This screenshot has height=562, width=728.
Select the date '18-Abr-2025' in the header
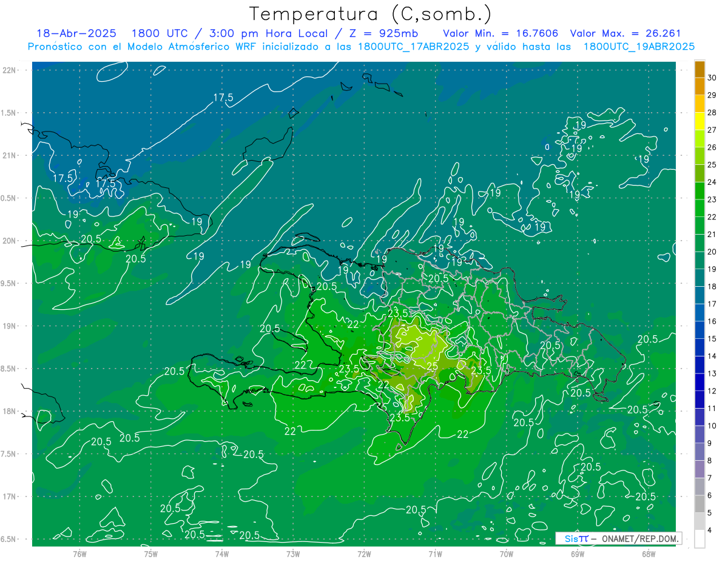[x=76, y=33]
